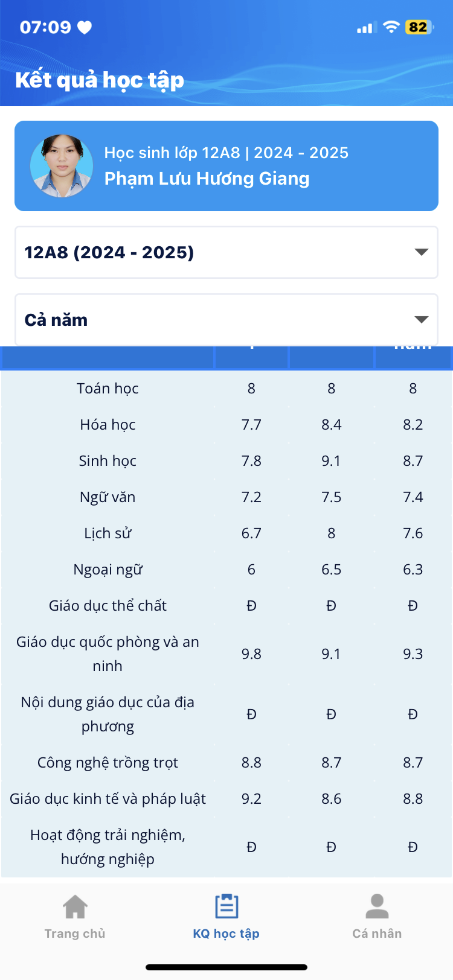
Task: Tap the Cá nhân person icon
Action: coord(377,906)
